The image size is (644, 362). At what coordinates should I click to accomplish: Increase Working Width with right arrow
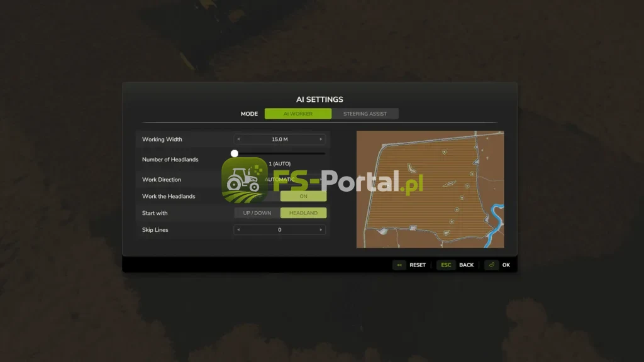(x=321, y=139)
